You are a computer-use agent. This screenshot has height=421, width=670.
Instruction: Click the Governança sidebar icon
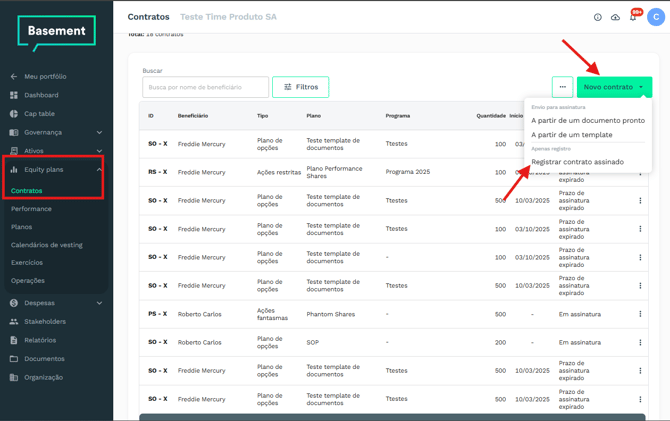click(14, 132)
